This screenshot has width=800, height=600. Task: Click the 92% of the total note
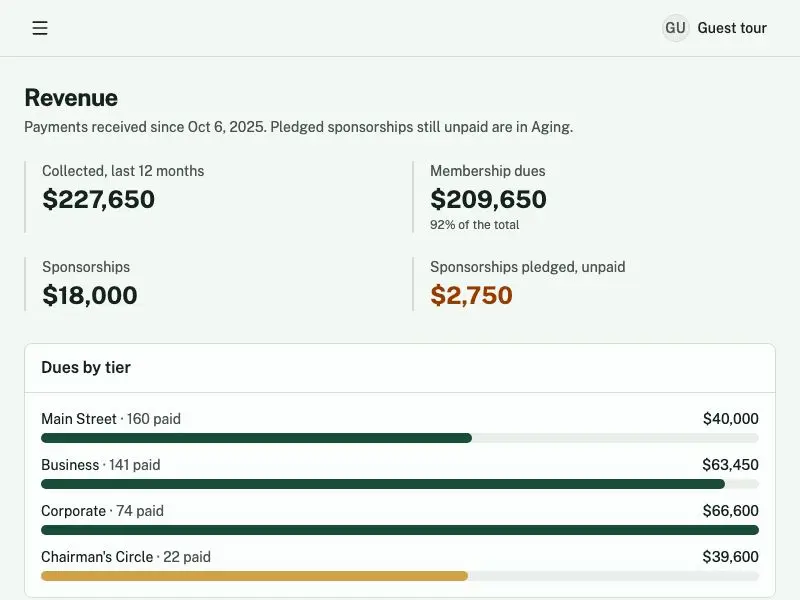[474, 225]
